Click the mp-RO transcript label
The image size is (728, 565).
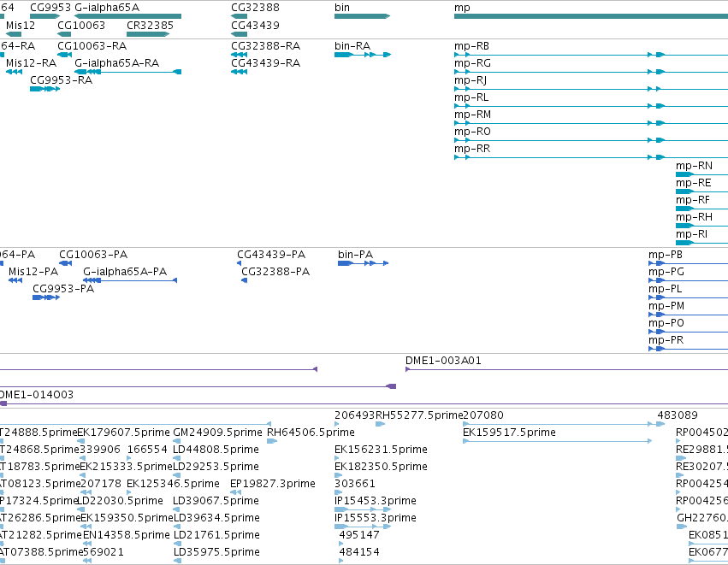point(472,132)
